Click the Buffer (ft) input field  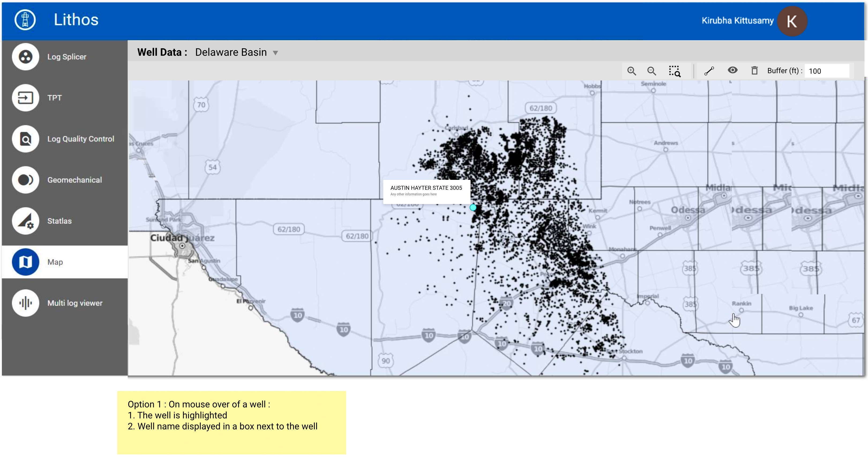coord(826,71)
